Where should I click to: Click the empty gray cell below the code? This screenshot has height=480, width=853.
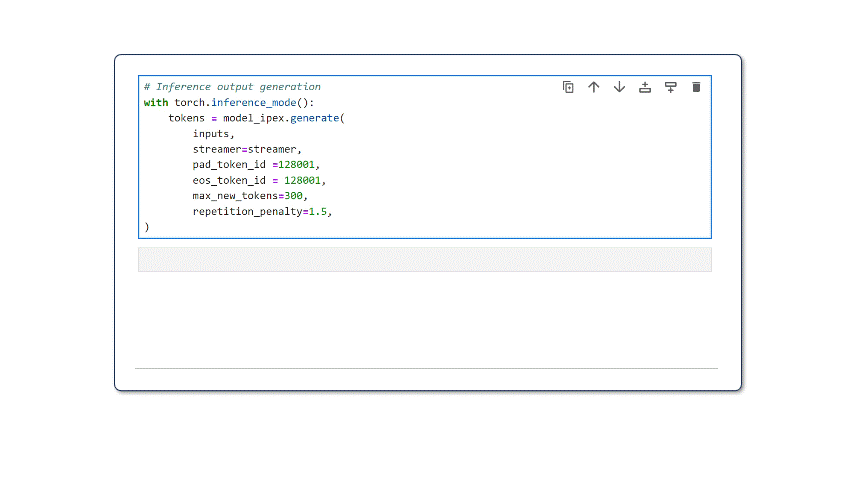[x=424, y=260]
